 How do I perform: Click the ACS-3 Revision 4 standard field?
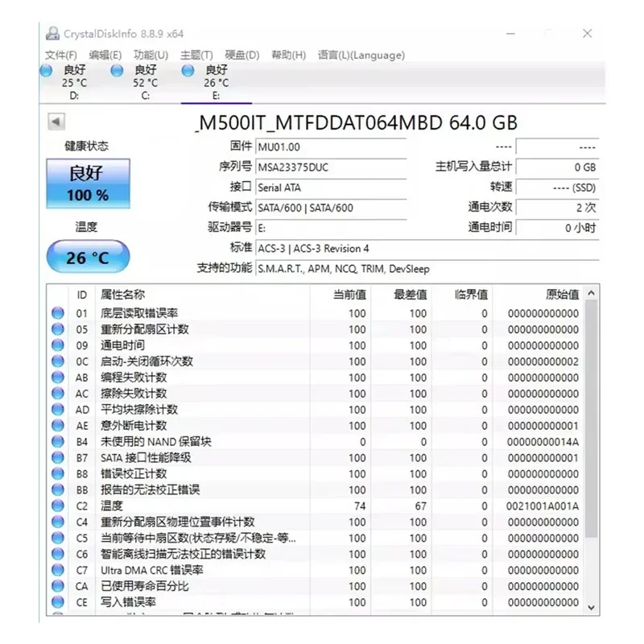427,249
